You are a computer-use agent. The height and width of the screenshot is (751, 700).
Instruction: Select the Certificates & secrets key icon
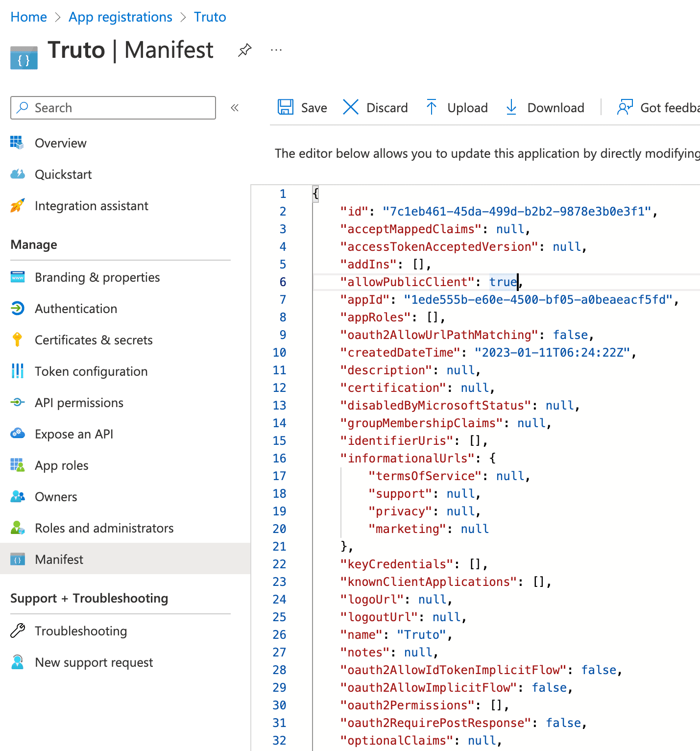click(18, 339)
